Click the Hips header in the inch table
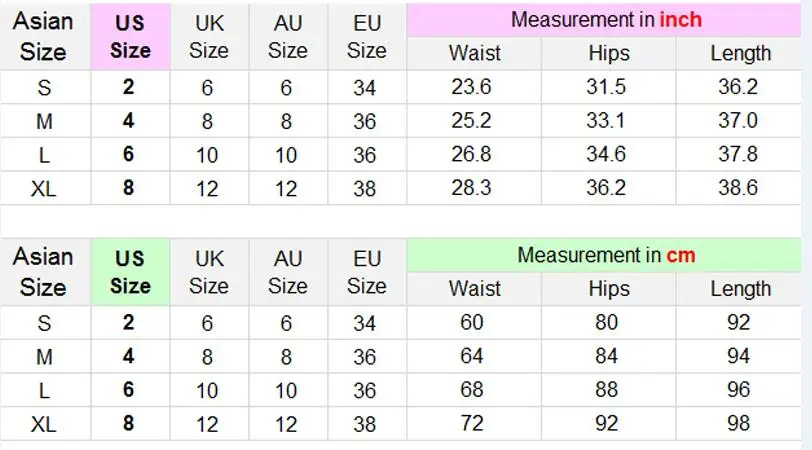This screenshot has height=450, width=812. pos(608,54)
